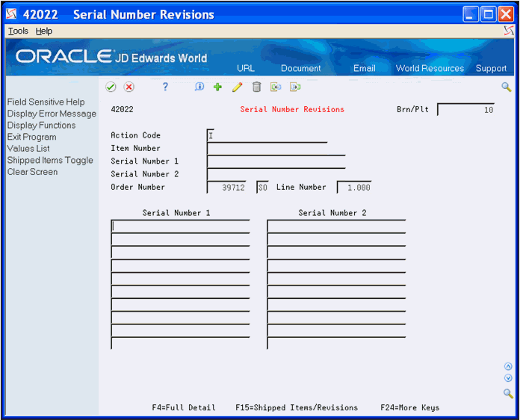Click the Serial Number 1 header input field

(x=276, y=161)
